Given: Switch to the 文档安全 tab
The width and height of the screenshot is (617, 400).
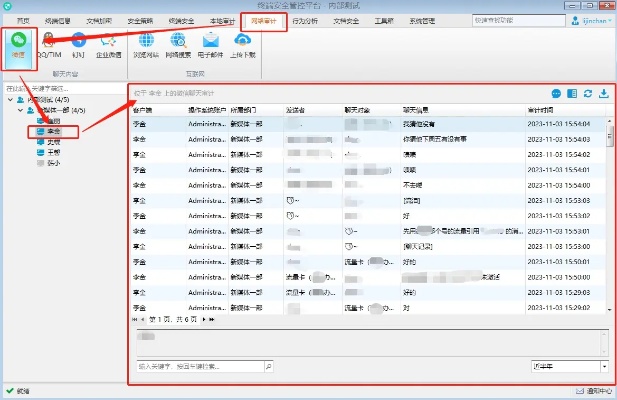Looking at the screenshot, I should [x=346, y=21].
